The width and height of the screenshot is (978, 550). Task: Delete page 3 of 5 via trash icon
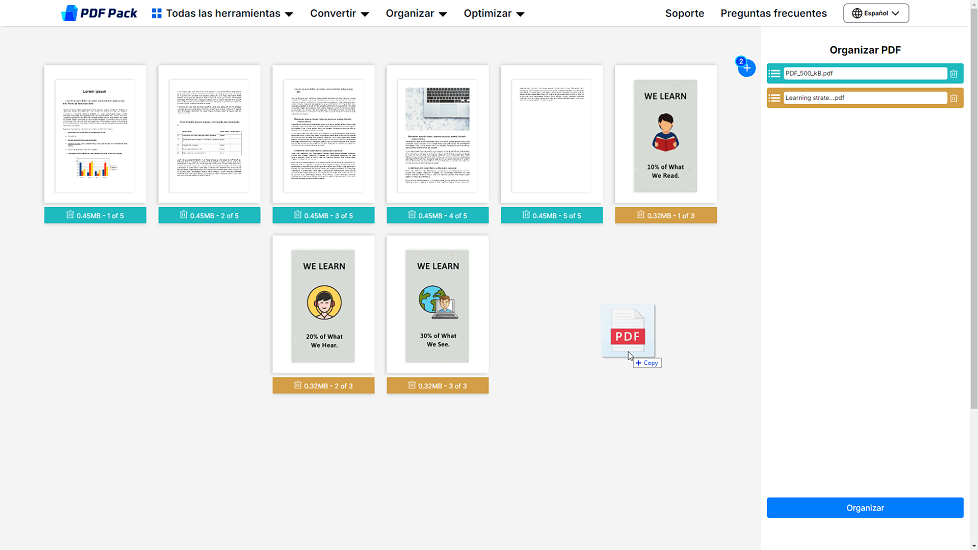pyautogui.click(x=298, y=215)
